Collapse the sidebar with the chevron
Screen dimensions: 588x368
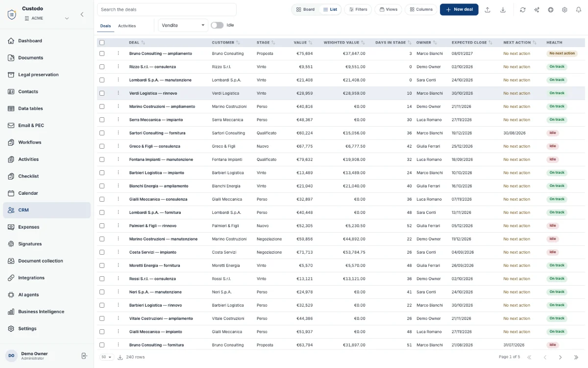point(82,14)
